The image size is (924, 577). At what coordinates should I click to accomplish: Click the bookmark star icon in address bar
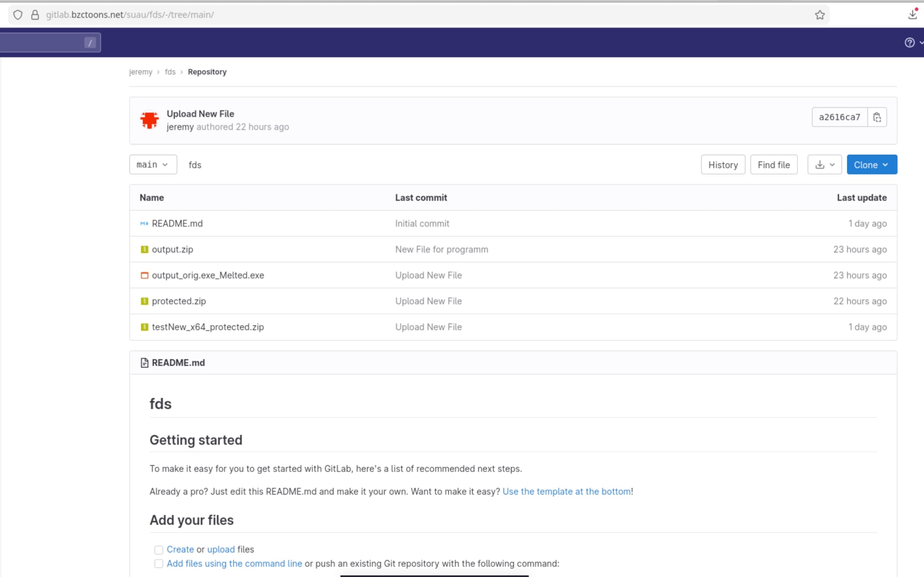point(820,15)
